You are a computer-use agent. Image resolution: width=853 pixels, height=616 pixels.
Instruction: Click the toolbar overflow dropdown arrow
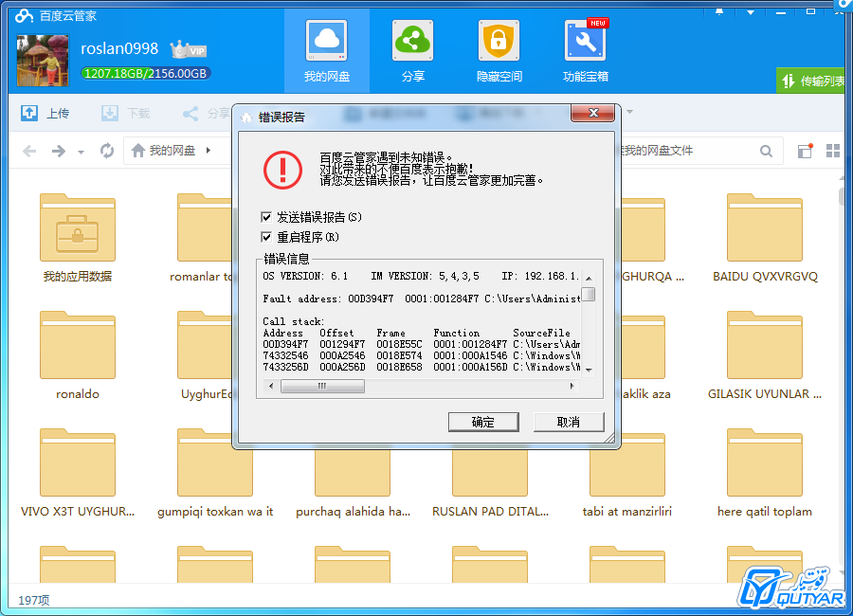click(630, 112)
